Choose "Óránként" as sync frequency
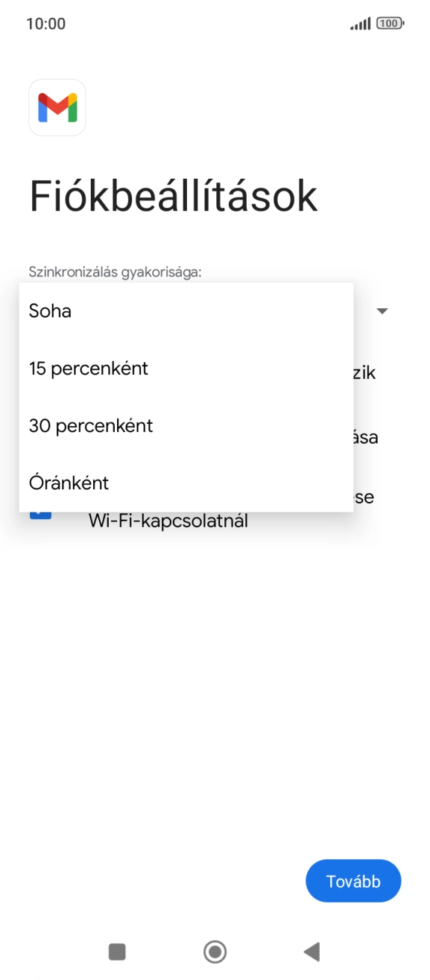This screenshot has height=980, width=430. coord(69,483)
